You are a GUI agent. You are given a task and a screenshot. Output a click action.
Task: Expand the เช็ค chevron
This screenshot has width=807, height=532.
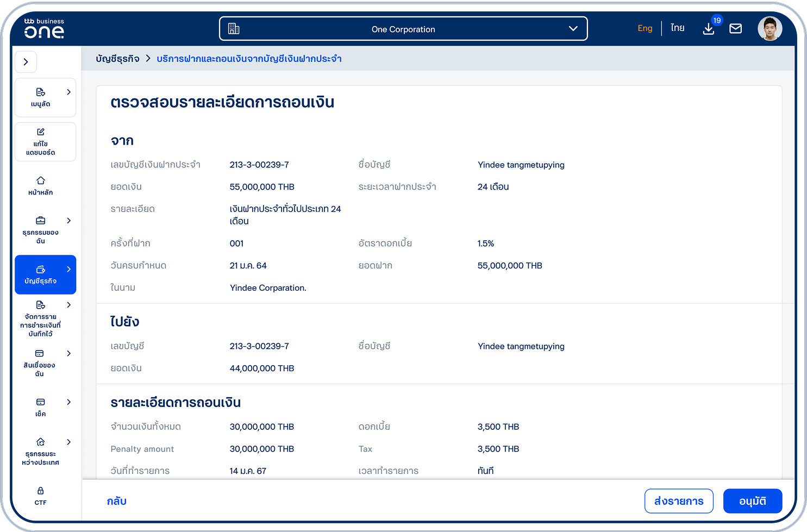pyautogui.click(x=68, y=402)
